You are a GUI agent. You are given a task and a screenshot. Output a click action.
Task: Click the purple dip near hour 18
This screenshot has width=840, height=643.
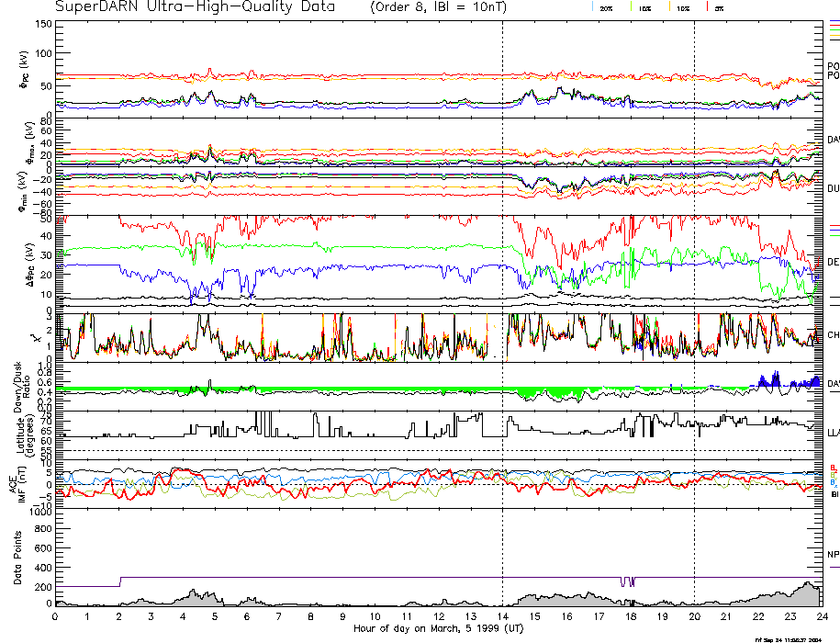click(623, 582)
